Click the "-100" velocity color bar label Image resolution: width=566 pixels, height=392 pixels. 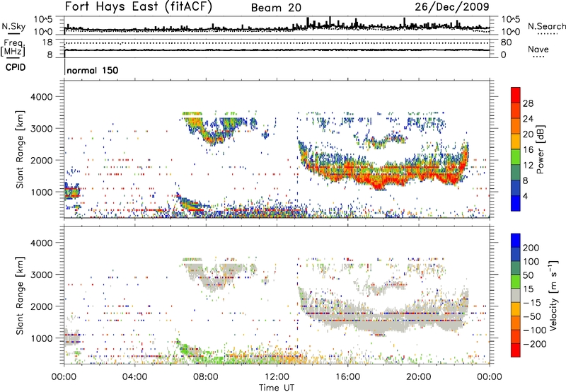535,330
